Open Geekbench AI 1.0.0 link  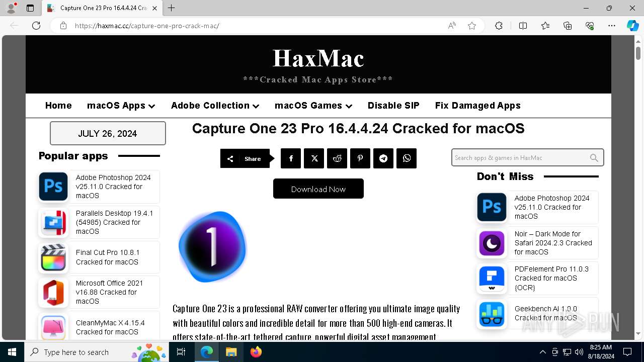(546, 313)
